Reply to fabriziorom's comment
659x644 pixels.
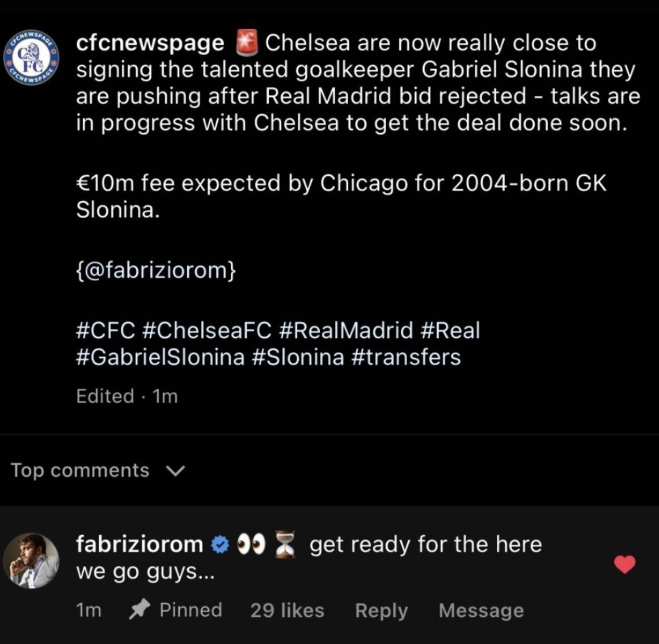tap(381, 611)
